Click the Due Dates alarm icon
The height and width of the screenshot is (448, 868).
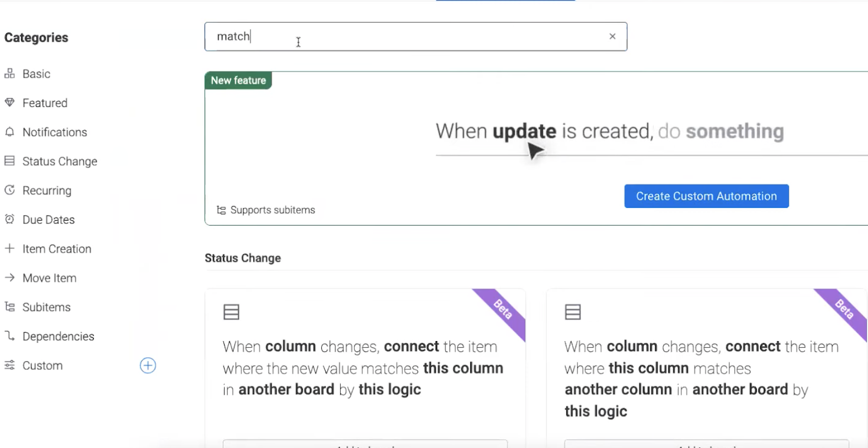pyautogui.click(x=9, y=219)
